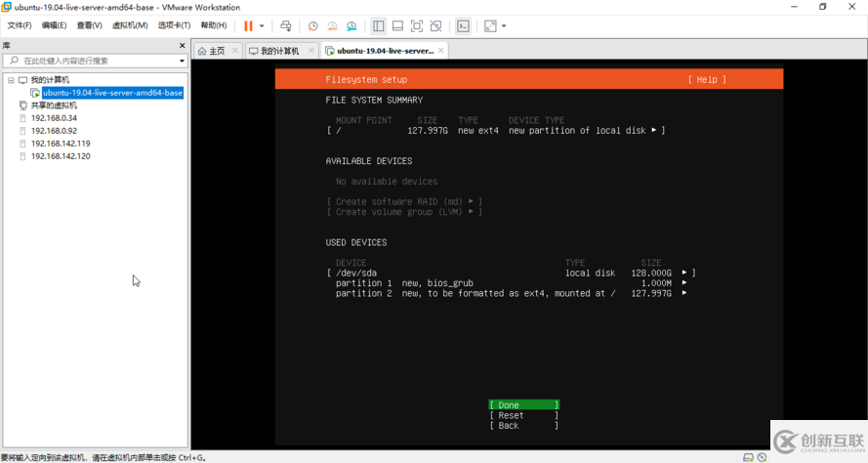This screenshot has height=463, width=868.
Task: Pause the virtual machine with the pause icon
Action: (x=248, y=26)
